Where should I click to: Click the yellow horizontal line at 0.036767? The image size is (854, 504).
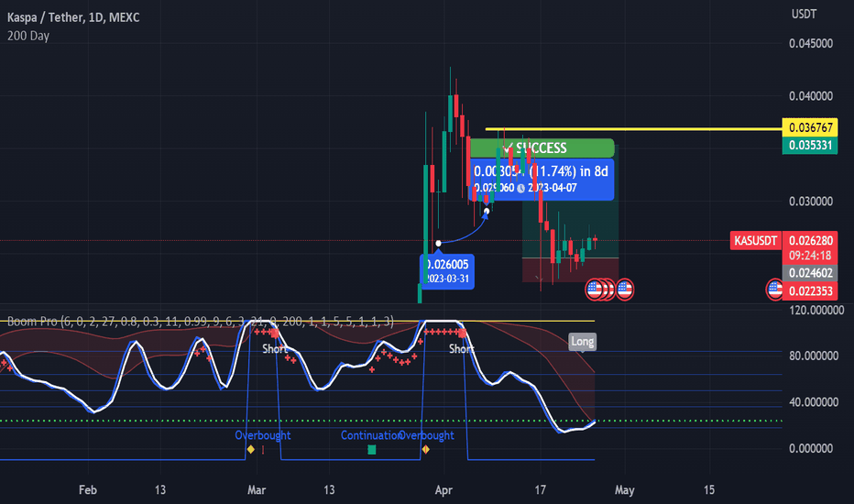pyautogui.click(x=633, y=129)
